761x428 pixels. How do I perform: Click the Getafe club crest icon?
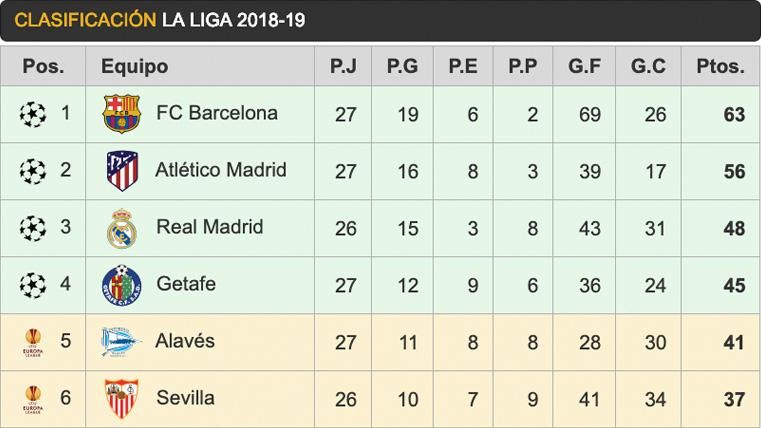point(122,285)
